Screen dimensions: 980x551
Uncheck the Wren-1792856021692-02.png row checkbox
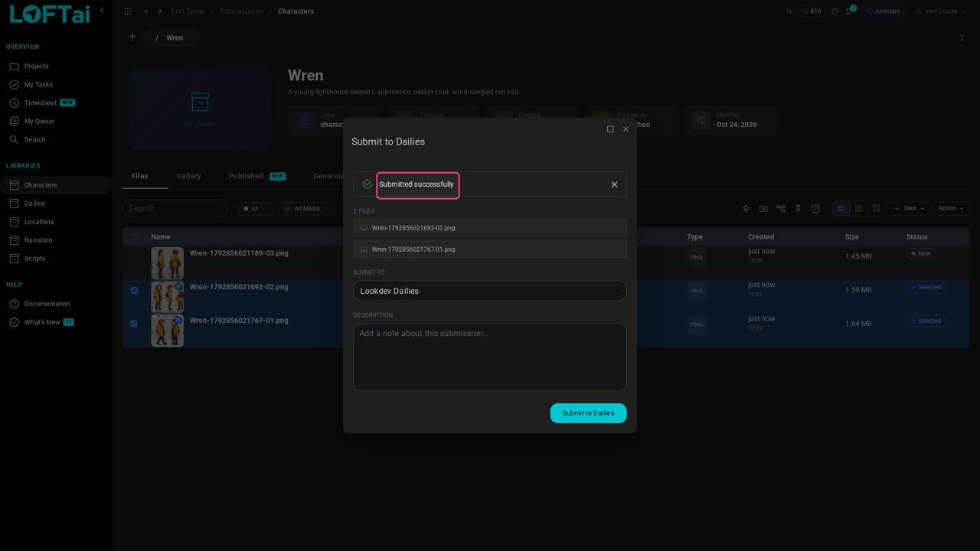pos(134,290)
